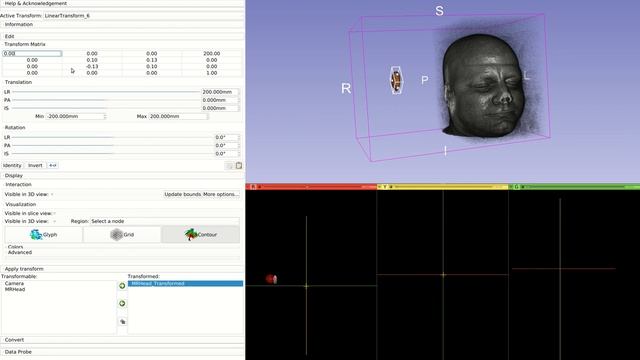
Task: Click the Invert button
Action: [x=35, y=165]
